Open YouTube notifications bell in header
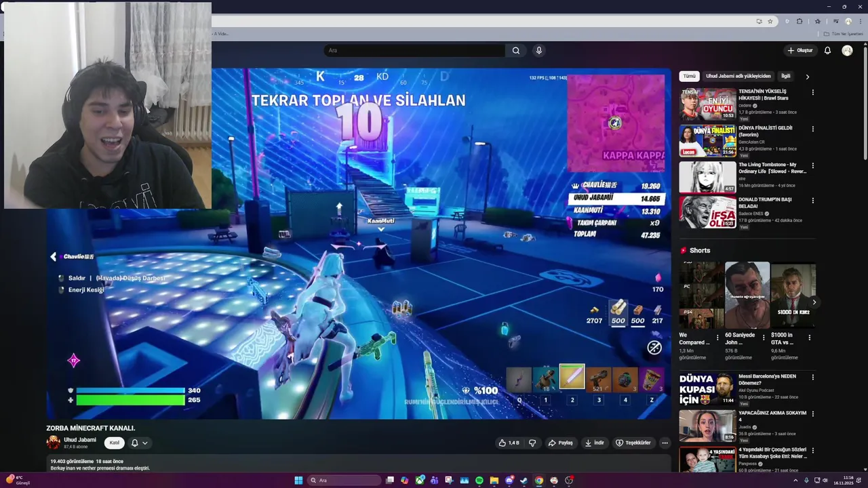 click(827, 50)
